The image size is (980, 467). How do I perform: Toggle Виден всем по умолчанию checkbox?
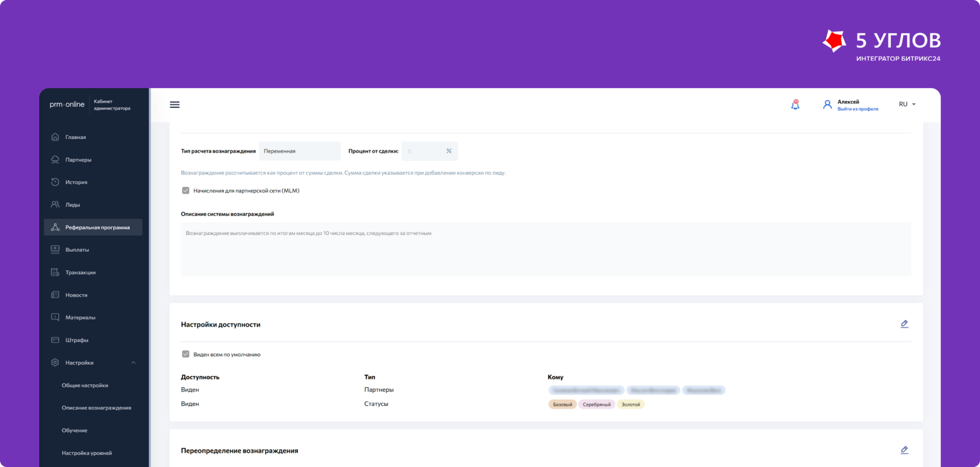point(185,354)
